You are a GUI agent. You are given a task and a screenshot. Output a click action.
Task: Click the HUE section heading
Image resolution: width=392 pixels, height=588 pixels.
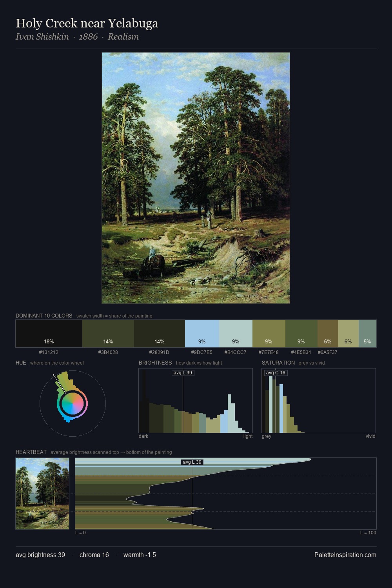(21, 363)
